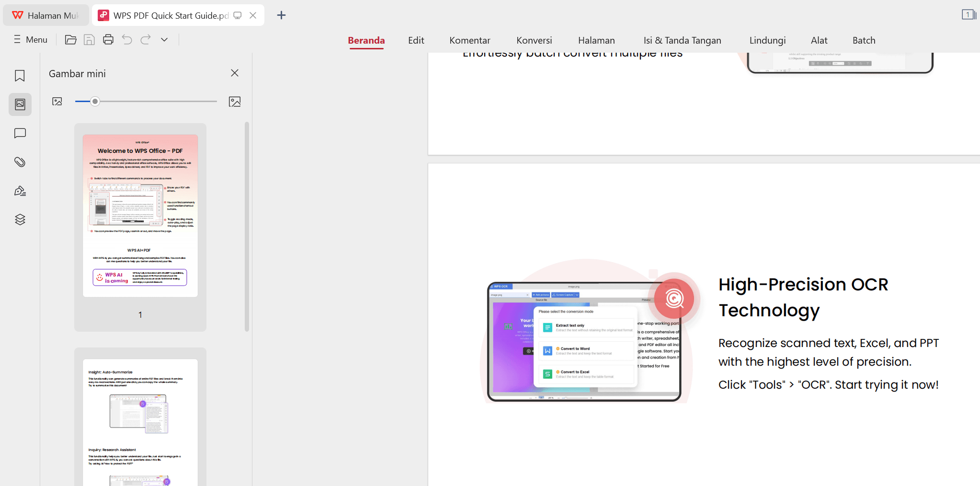980x486 pixels.
Task: Open the comments panel sidebar icon
Action: pos(20,133)
